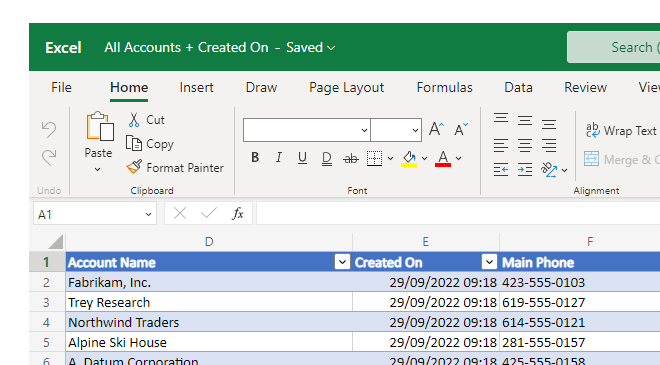The height and width of the screenshot is (365, 660).
Task: Expand font color options arrow
Action: [458, 159]
